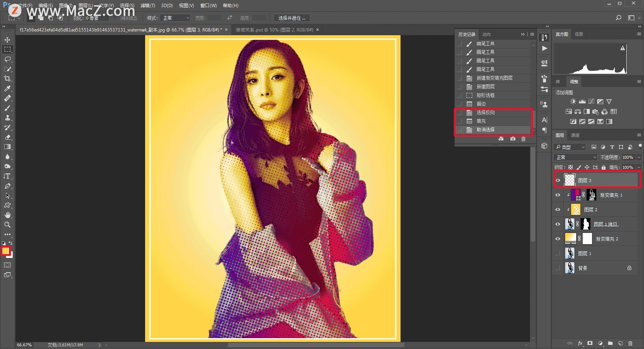This screenshot has width=644, height=349.
Task: Select the Hand tool
Action: pos(7,215)
